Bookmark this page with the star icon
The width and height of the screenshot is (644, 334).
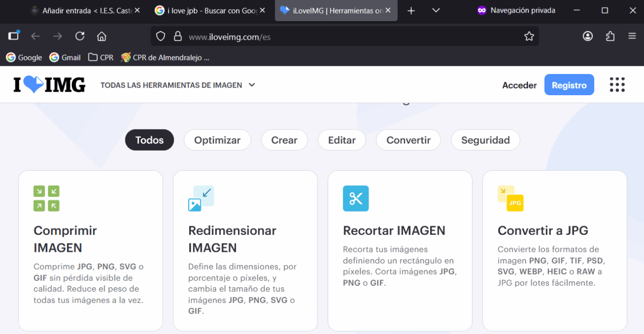(529, 36)
